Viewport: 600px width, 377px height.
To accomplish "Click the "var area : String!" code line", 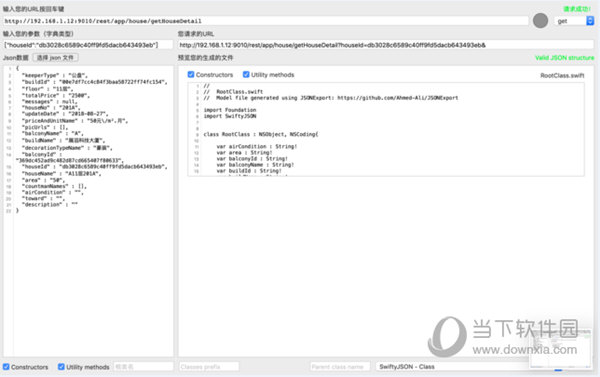I will pos(245,152).
